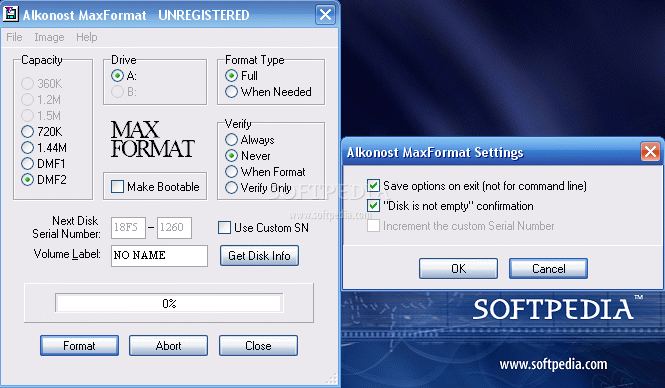
Task: Click the Get Disk Info button
Action: coord(259,256)
